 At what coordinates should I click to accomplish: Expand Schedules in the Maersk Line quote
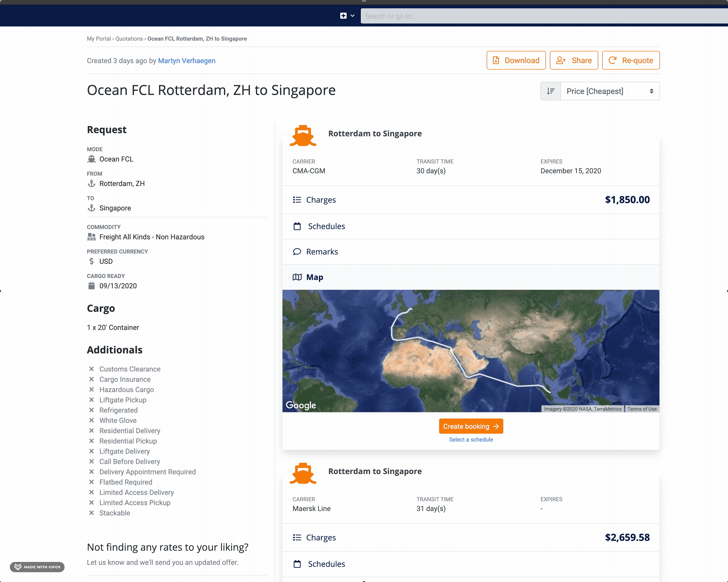click(471, 564)
